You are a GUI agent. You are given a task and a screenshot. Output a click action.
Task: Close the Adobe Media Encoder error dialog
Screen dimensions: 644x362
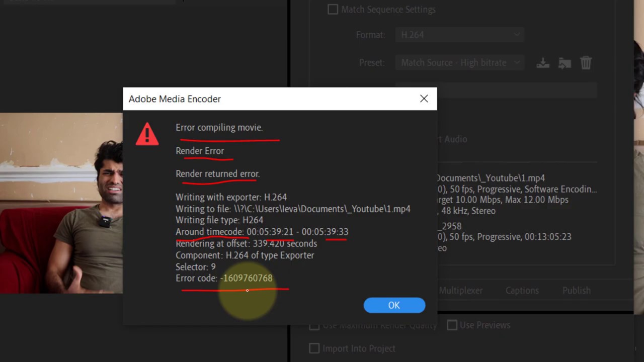tap(424, 99)
